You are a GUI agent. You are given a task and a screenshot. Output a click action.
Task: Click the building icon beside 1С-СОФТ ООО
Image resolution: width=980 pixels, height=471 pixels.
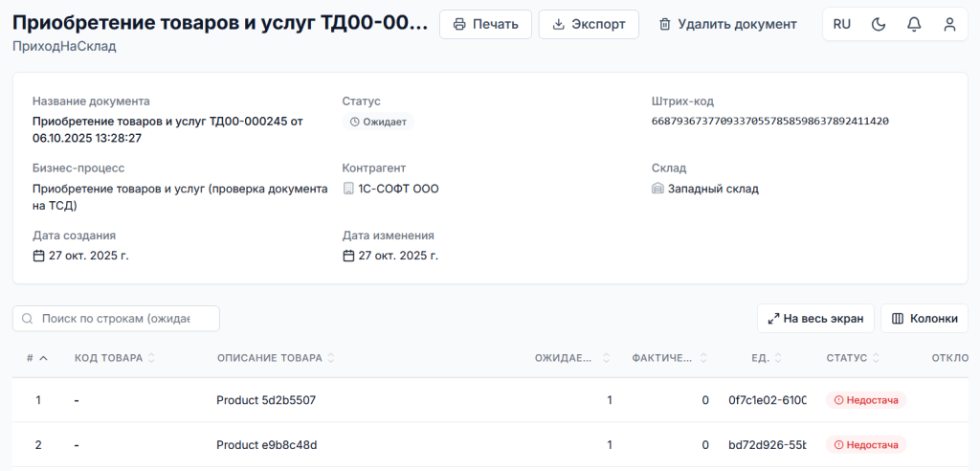(349, 189)
